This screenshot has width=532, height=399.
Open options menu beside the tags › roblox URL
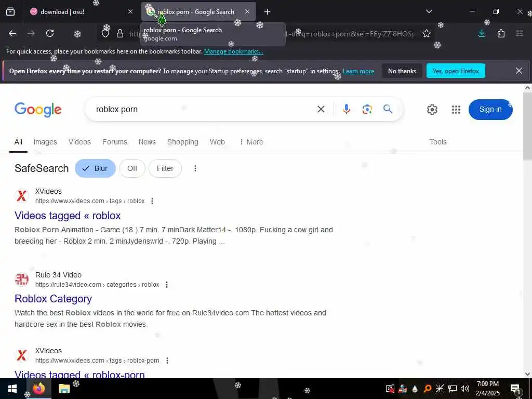152,201
